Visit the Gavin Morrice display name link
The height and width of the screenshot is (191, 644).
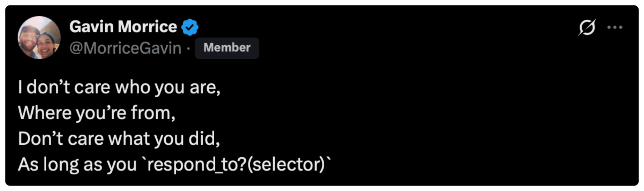point(123,26)
